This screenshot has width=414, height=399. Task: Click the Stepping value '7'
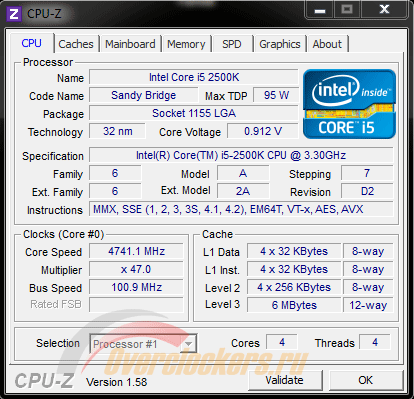point(367,173)
